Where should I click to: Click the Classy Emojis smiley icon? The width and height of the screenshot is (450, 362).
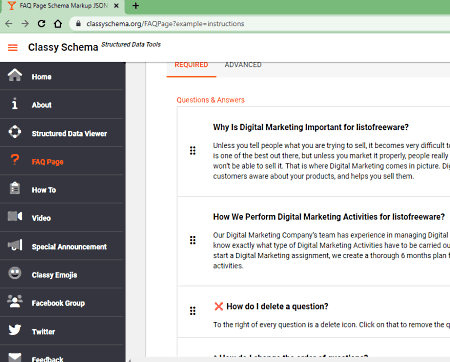click(x=15, y=273)
